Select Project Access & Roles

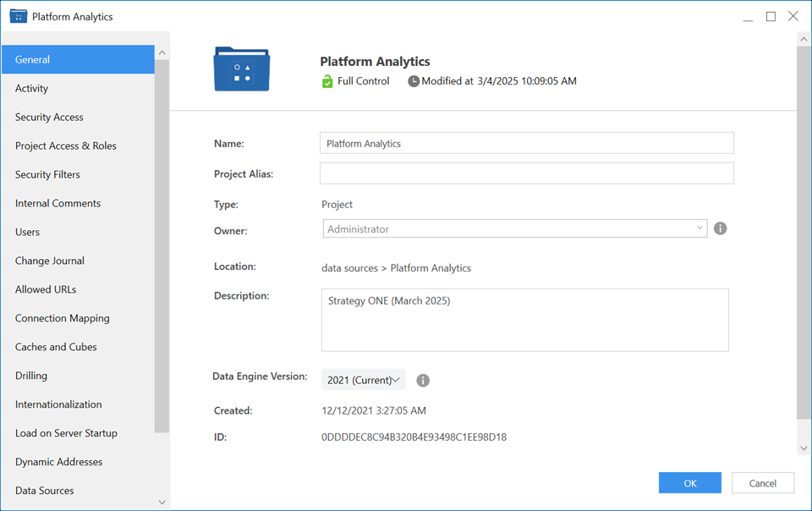[66, 146]
